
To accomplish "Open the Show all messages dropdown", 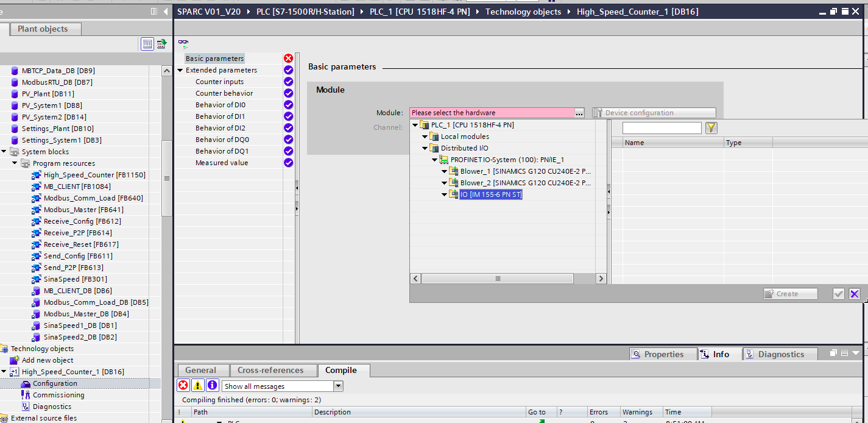I will (338, 386).
